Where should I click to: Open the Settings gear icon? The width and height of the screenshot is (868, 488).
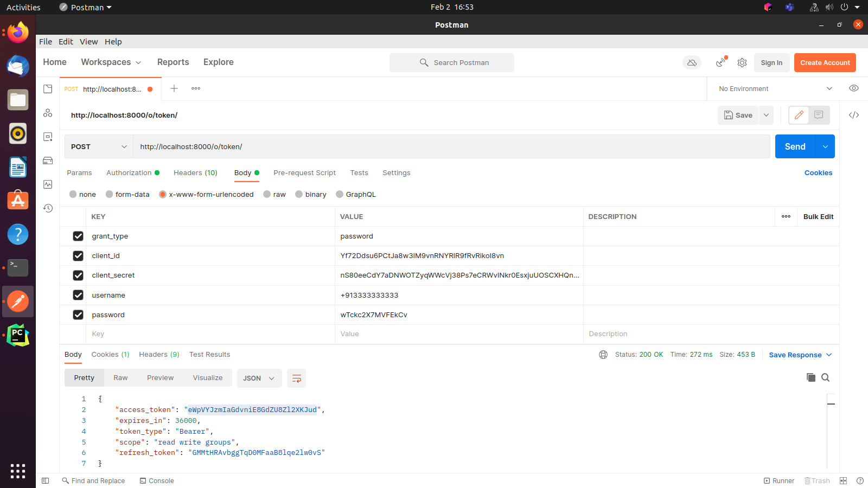tap(742, 63)
